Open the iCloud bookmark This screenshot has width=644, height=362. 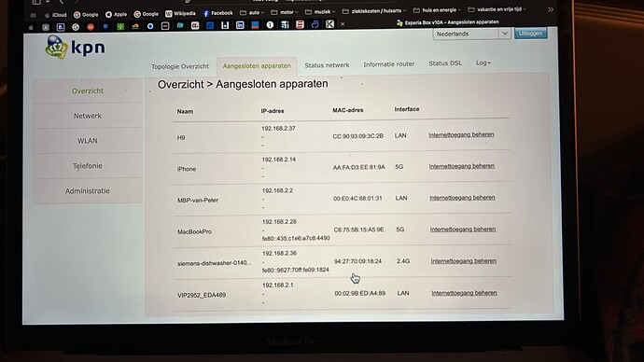pos(56,15)
